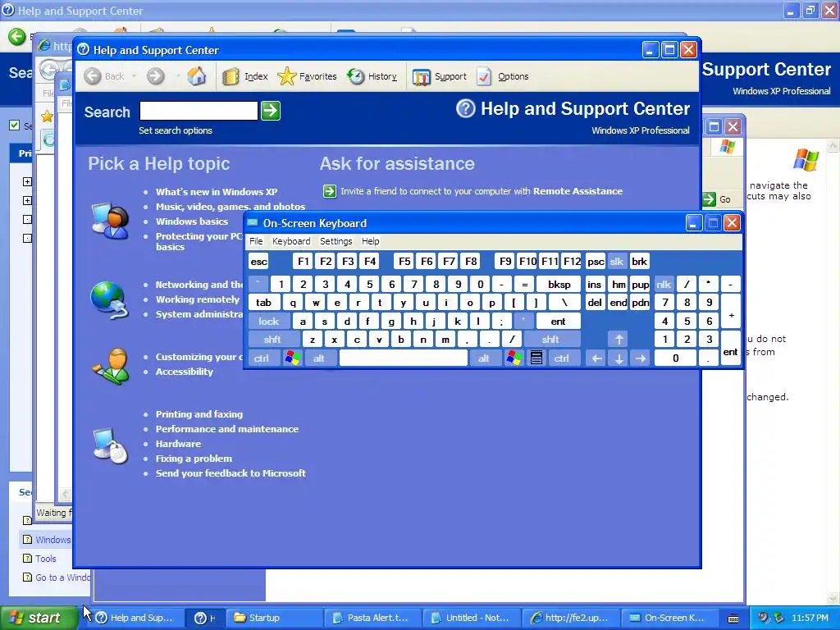The height and width of the screenshot is (630, 840).
Task: Toggle the nlk num lock key
Action: pyautogui.click(x=663, y=285)
